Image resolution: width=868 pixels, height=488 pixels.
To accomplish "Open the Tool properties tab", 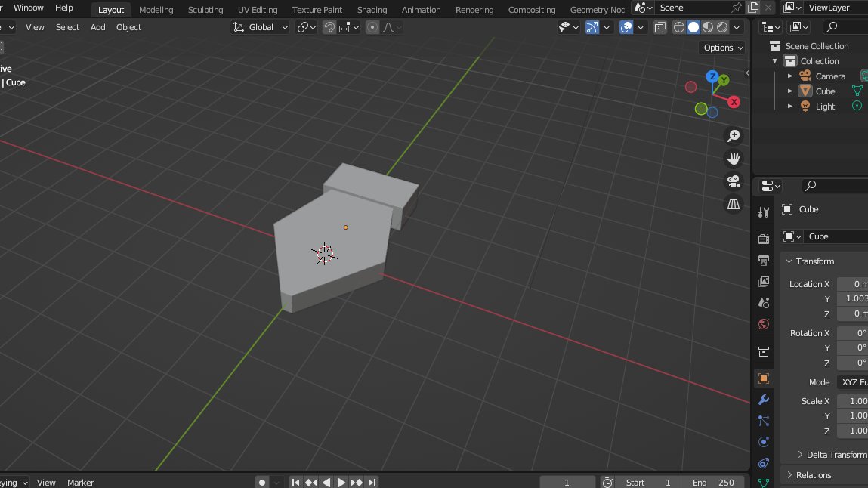I will [764, 212].
